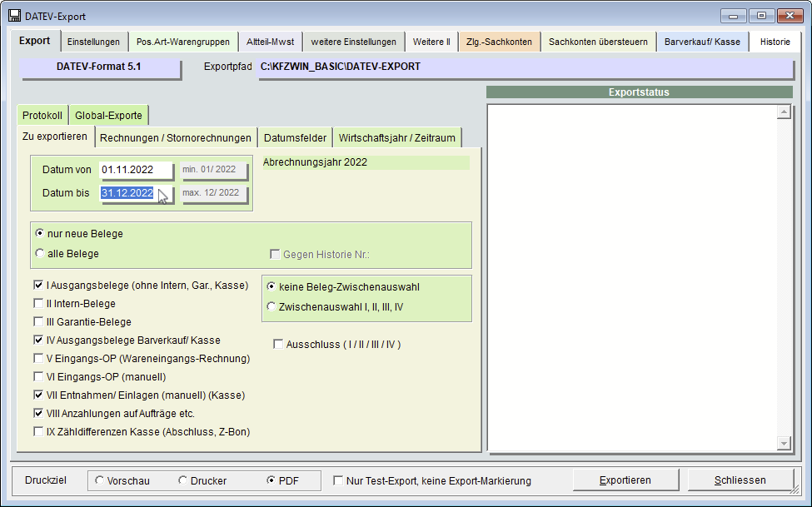Click Exportstatus scrollbar up arrow
This screenshot has height=507, width=812.
tap(784, 112)
